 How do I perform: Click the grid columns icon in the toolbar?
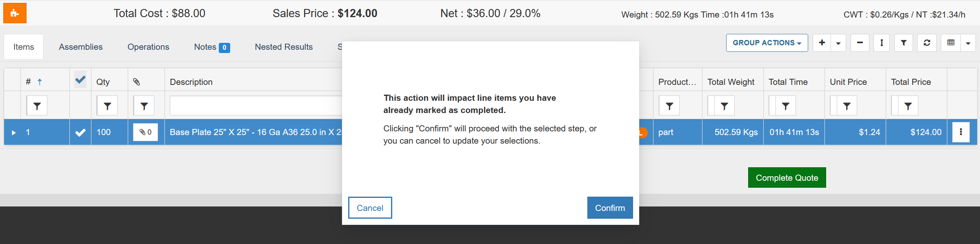(951, 43)
